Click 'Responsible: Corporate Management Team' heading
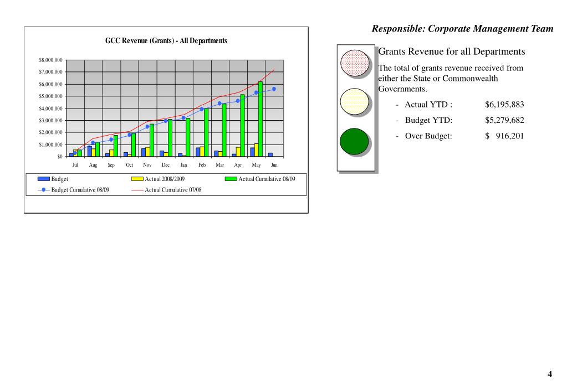This screenshot has height=392, width=567. (x=462, y=29)
